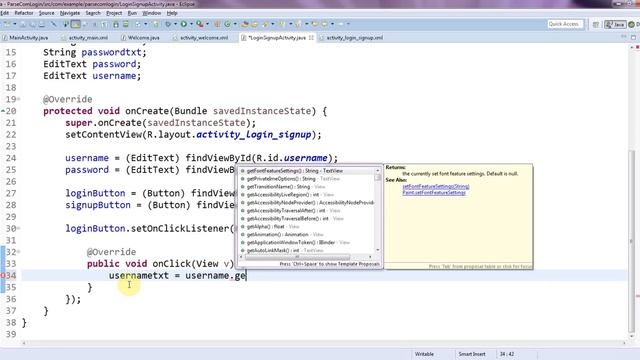
Task: Select getAccessibilityNodeProvider() proposal
Action: [x=307, y=203]
